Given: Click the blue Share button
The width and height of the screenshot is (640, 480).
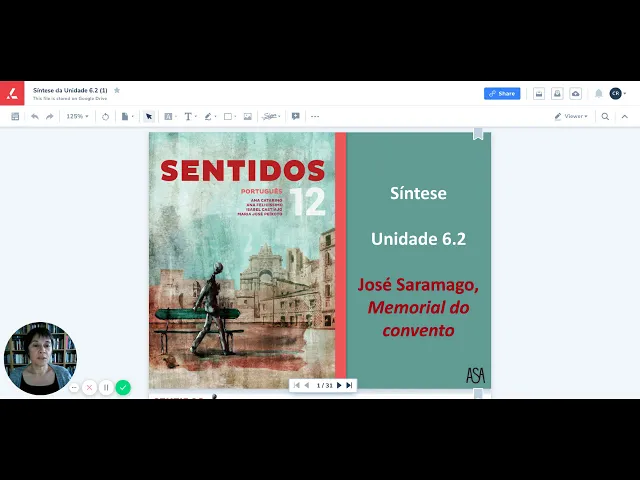Looking at the screenshot, I should coord(502,93).
